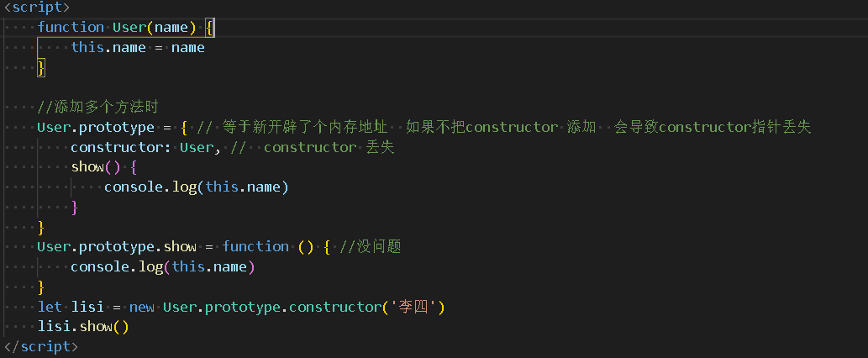Click the 'function User(name)' declaration keyword
The image size is (868, 358).
(x=70, y=27)
